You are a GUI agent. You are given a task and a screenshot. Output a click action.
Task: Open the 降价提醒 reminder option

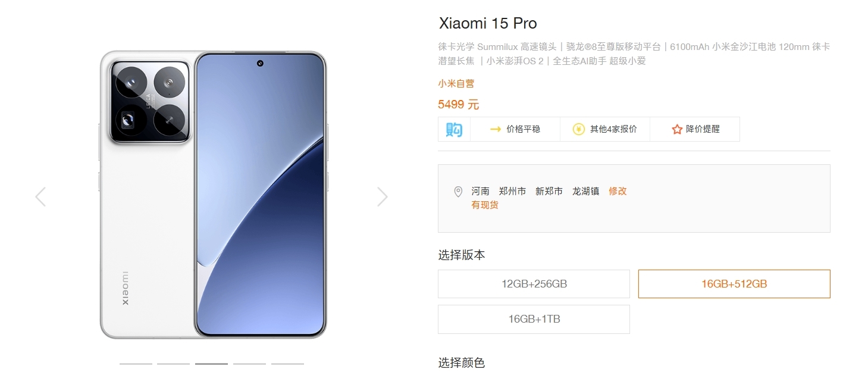[x=703, y=129]
